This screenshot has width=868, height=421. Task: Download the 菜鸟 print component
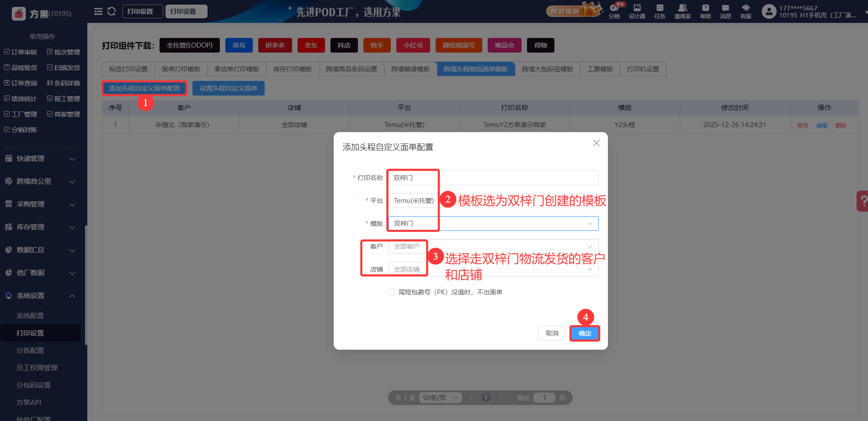click(x=239, y=45)
